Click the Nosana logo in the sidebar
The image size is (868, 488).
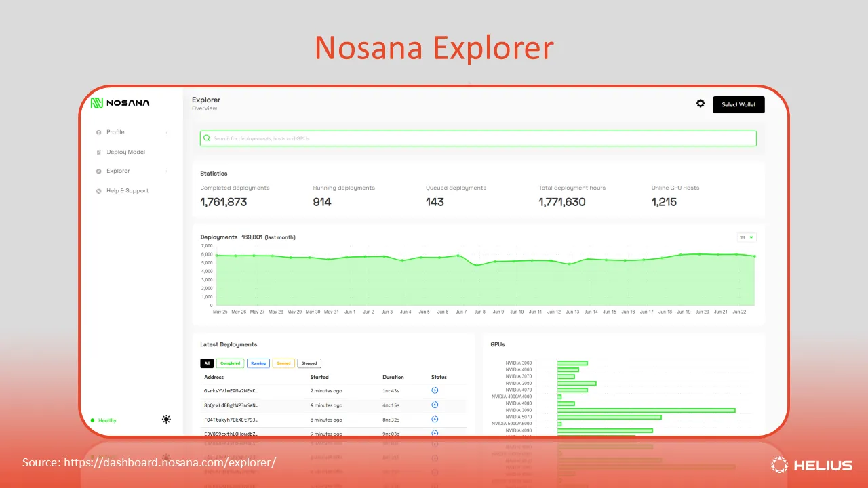[120, 103]
